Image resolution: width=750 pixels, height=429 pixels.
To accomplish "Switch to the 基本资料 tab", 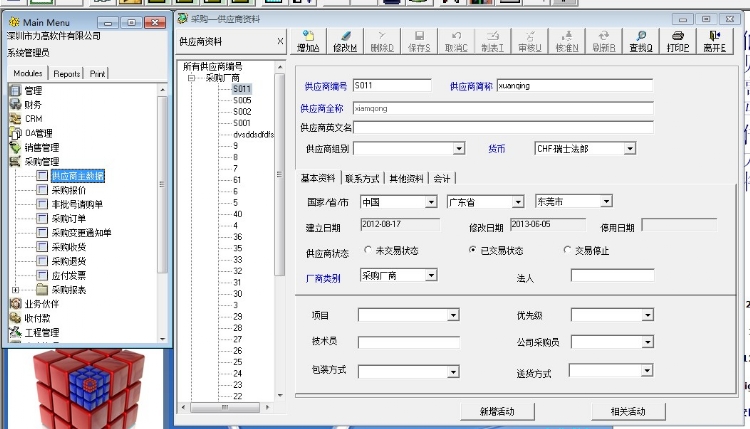I will (x=318, y=178).
